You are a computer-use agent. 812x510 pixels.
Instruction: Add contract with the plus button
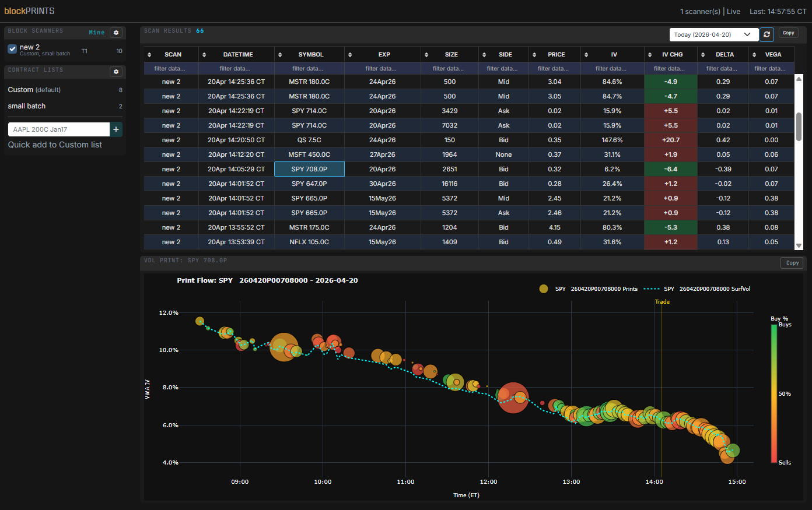click(116, 129)
